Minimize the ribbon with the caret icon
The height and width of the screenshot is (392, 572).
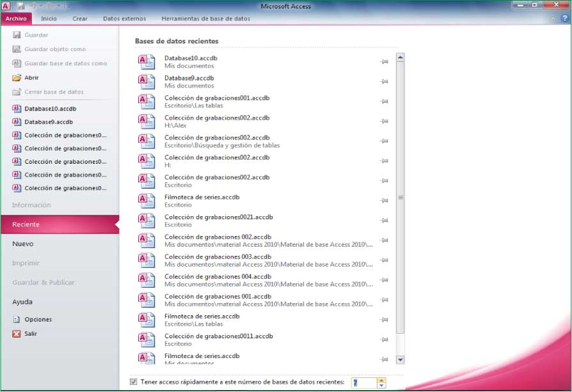(553, 19)
